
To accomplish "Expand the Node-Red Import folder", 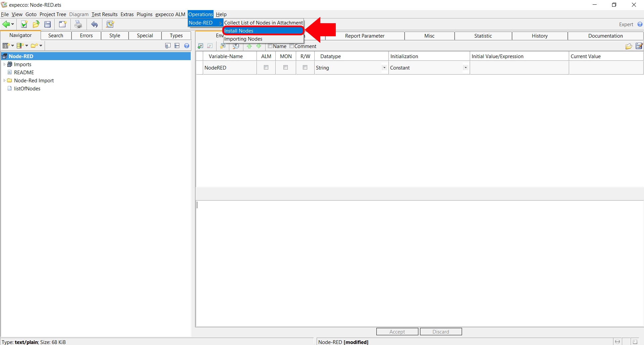I will (4, 81).
